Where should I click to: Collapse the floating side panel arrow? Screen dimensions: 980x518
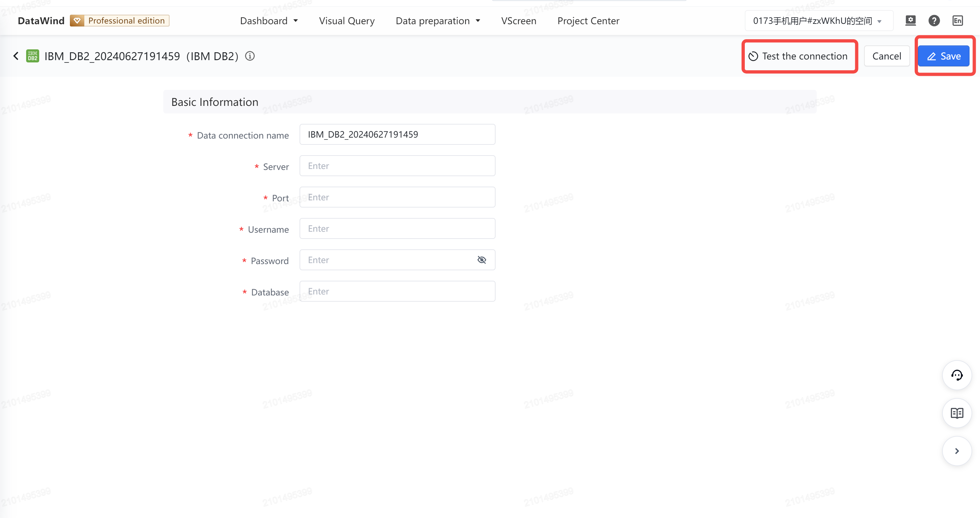[957, 451]
